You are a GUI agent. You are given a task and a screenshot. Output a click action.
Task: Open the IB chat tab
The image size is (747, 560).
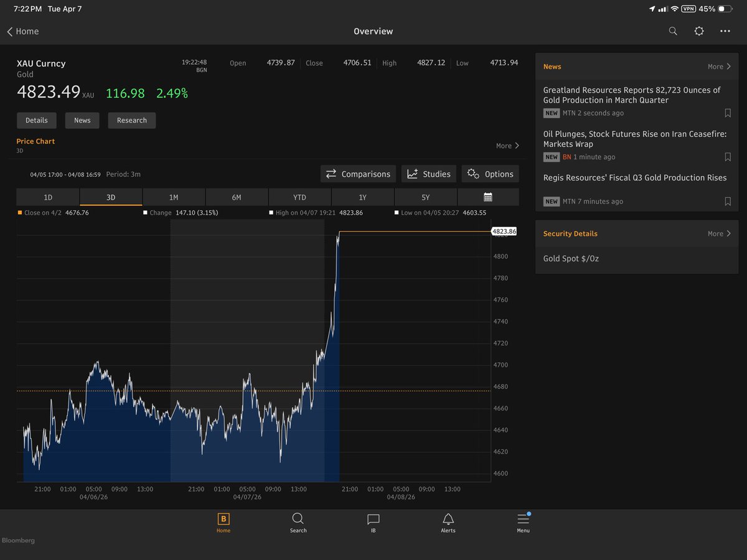[x=373, y=523]
